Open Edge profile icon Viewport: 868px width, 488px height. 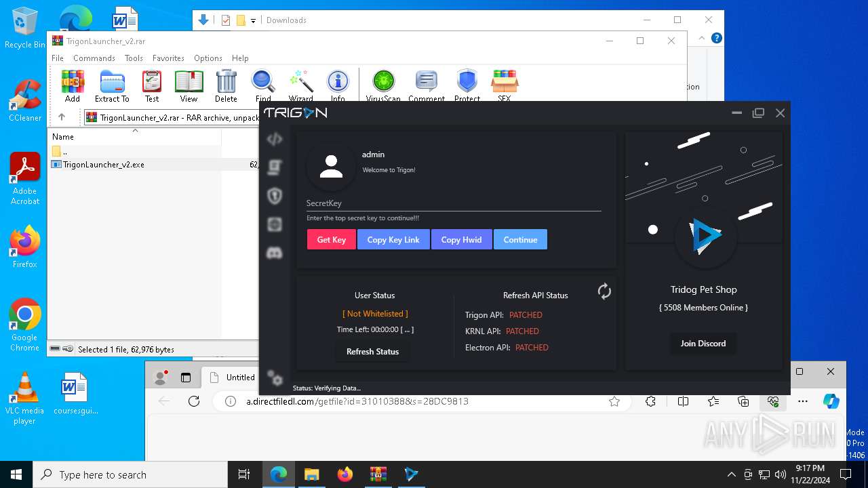(161, 378)
